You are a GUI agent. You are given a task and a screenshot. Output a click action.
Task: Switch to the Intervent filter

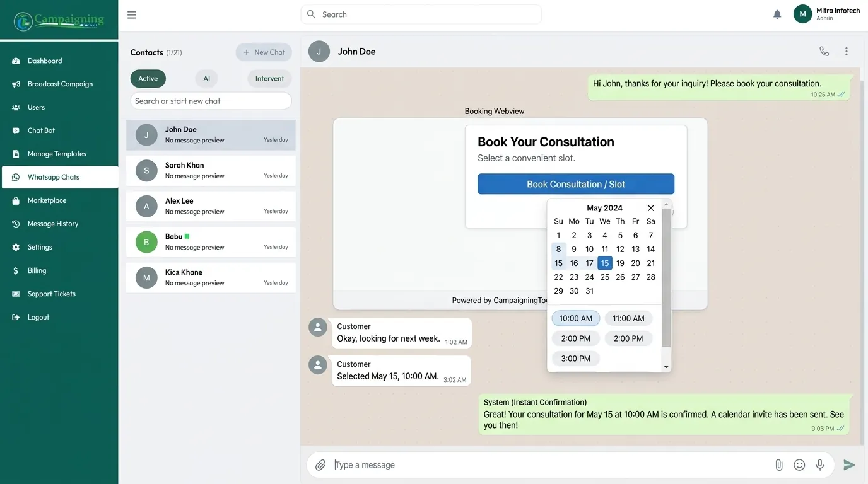269,79
